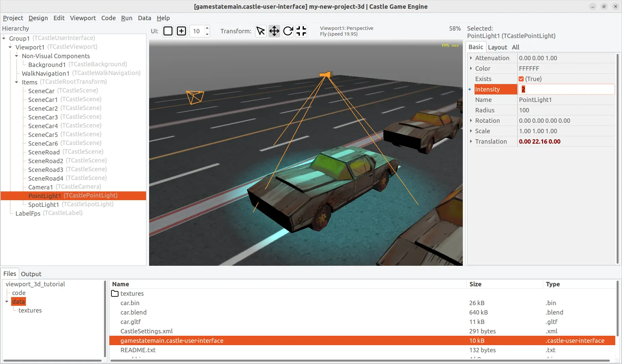This screenshot has height=364, width=622.
Task: Decrease the UI snap value with down arrow
Action: (x=207, y=34)
